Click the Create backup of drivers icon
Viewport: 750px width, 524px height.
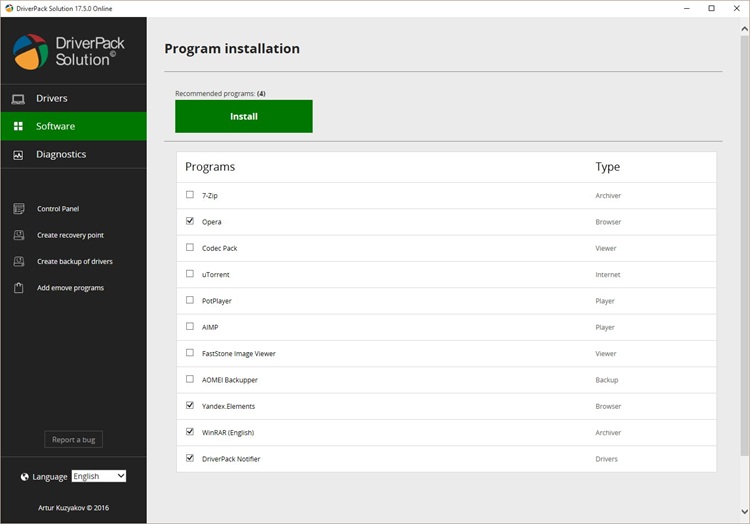pyautogui.click(x=18, y=262)
